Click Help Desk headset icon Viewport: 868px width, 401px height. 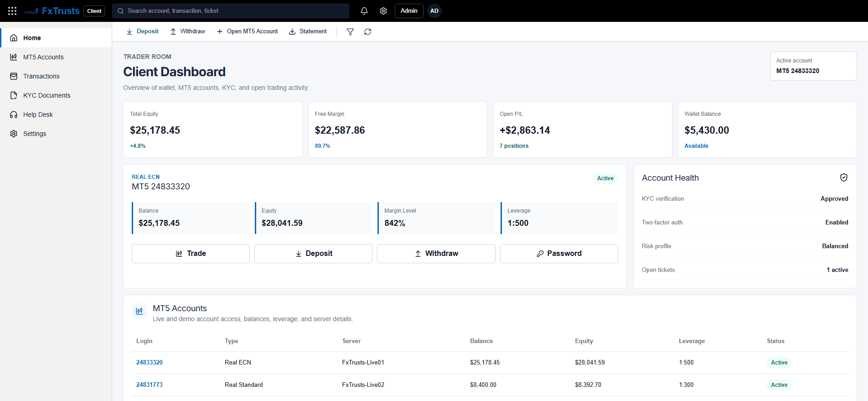[14, 115]
